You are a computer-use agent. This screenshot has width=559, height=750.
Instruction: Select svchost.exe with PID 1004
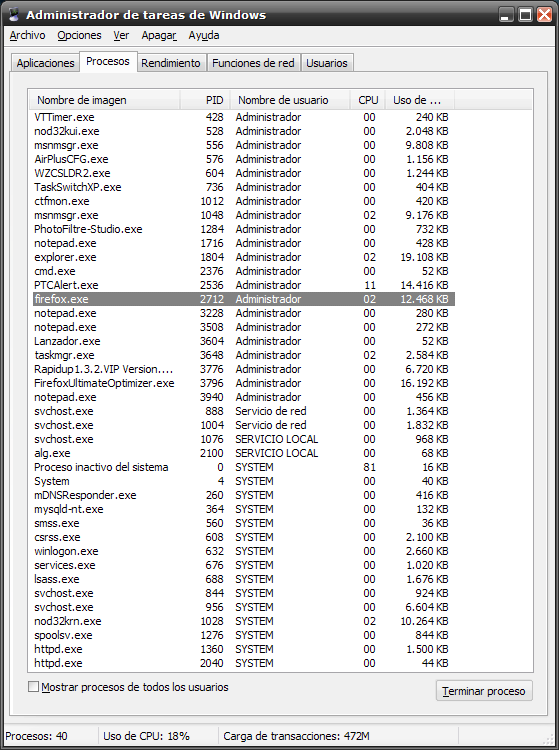point(243,425)
